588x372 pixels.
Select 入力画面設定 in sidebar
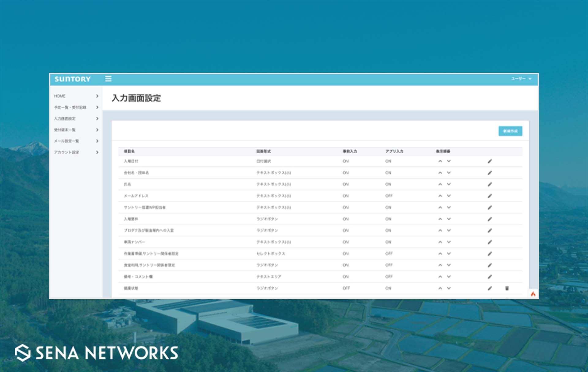coord(65,119)
